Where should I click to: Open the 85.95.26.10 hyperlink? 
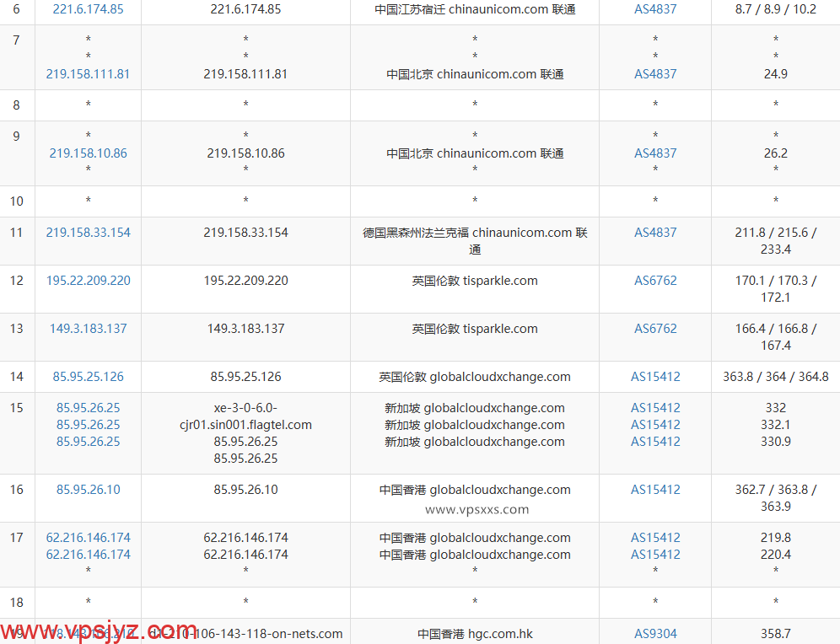pyautogui.click(x=88, y=490)
